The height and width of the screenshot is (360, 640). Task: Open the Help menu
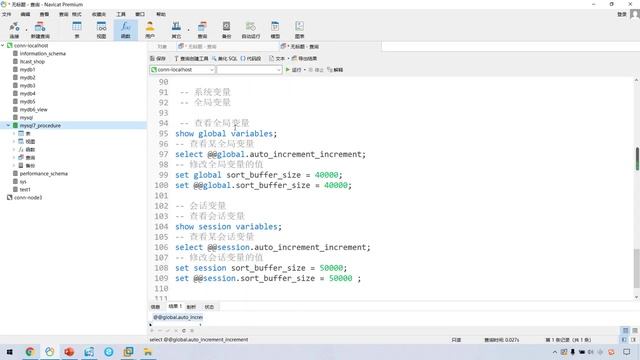(161, 14)
